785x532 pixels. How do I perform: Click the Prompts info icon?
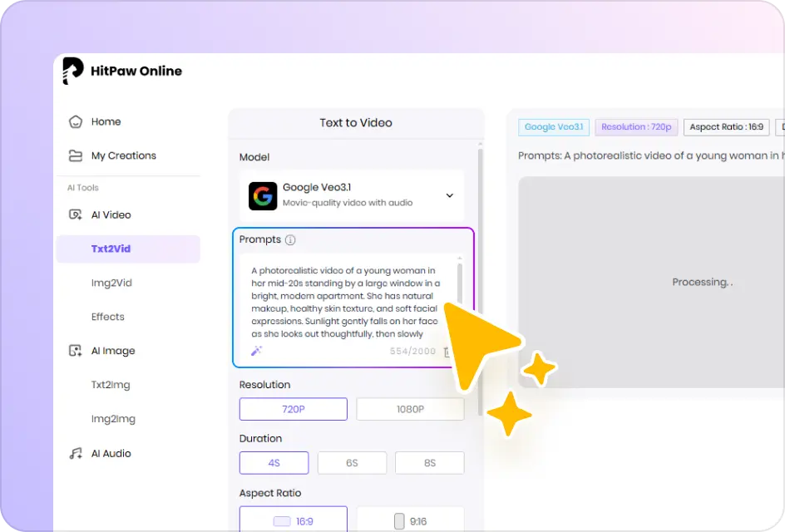pyautogui.click(x=290, y=240)
